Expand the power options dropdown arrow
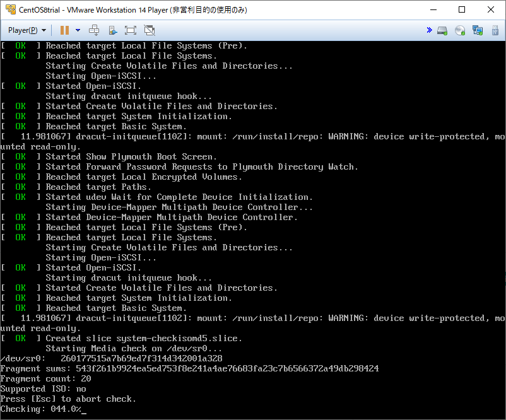Image resolution: width=506 pixels, height=420 pixels. coord(78,30)
